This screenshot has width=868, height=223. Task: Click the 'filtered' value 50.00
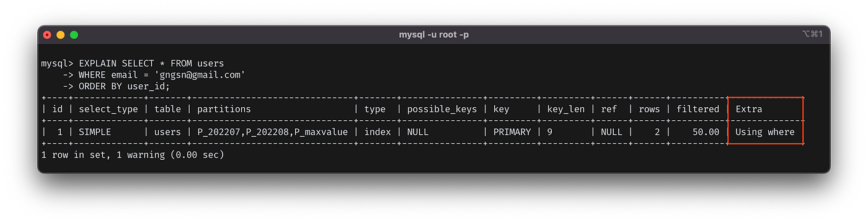click(706, 132)
